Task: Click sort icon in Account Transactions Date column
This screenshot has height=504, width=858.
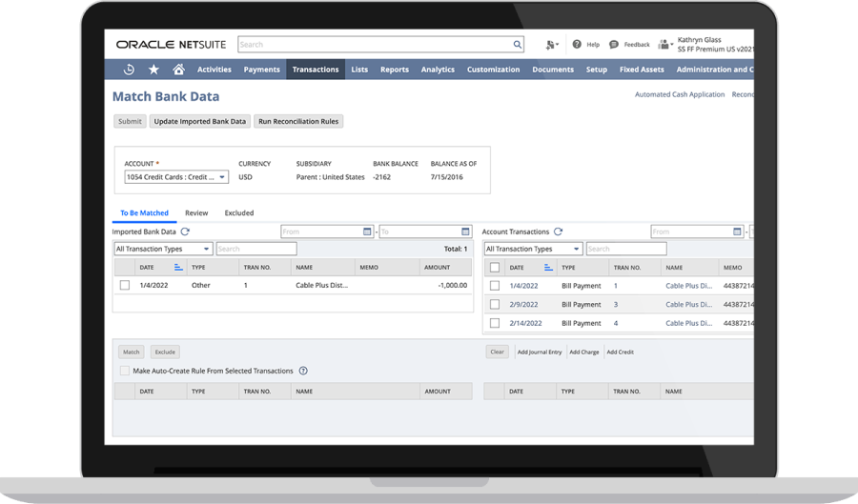Action: click(x=548, y=268)
